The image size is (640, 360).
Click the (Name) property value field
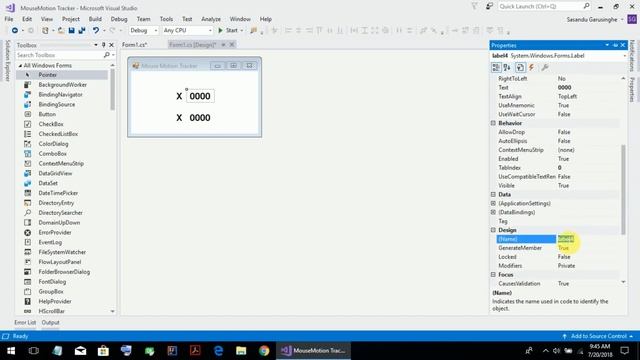[x=588, y=239]
